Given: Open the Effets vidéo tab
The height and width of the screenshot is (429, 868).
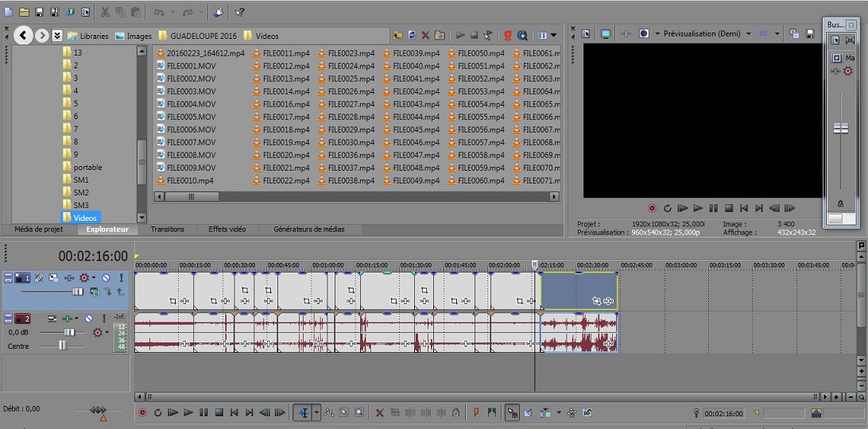Looking at the screenshot, I should 227,230.
